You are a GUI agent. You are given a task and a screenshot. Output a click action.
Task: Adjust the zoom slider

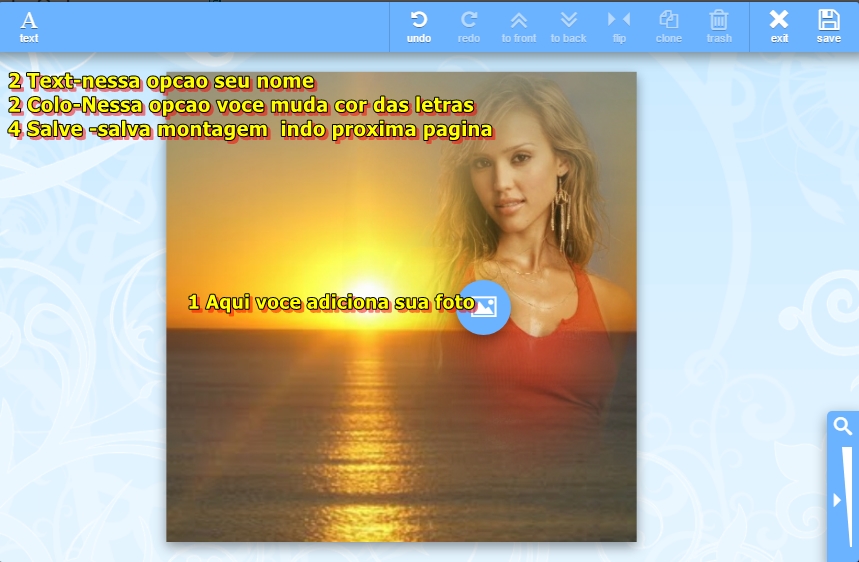[x=848, y=497]
